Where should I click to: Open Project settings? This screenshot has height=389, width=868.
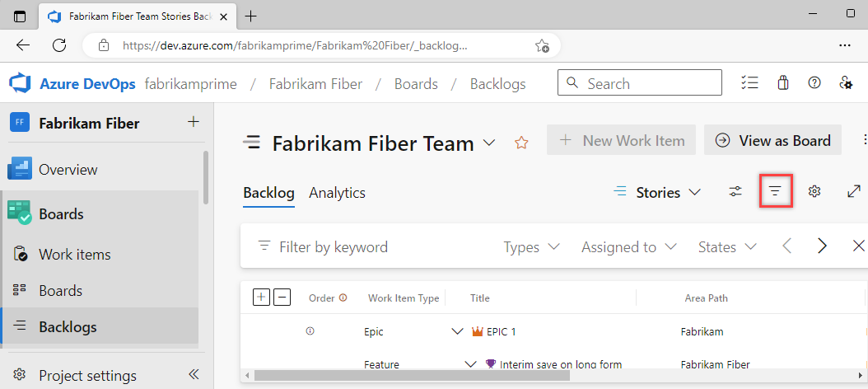tap(87, 375)
